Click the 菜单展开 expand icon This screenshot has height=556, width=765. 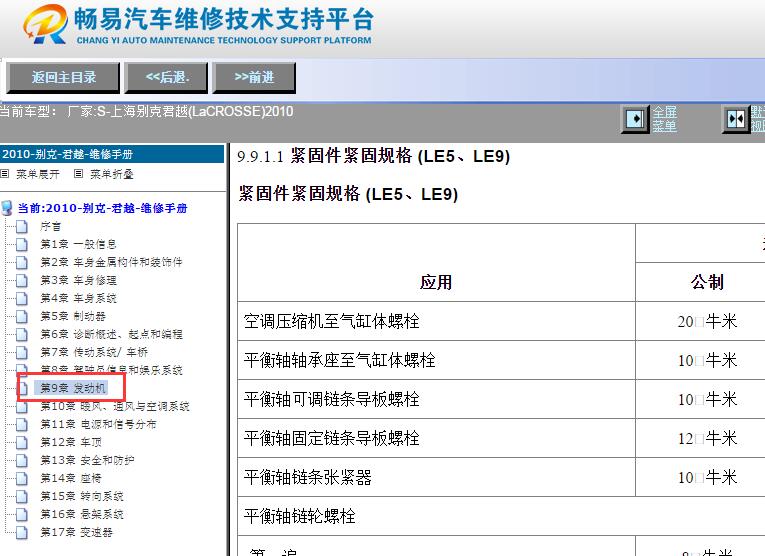[5, 174]
